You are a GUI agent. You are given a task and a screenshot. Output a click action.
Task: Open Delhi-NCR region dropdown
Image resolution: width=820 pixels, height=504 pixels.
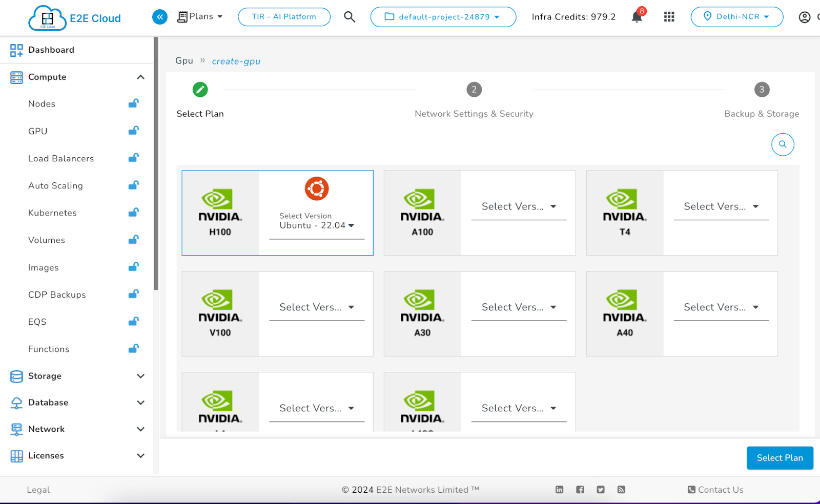tap(737, 17)
